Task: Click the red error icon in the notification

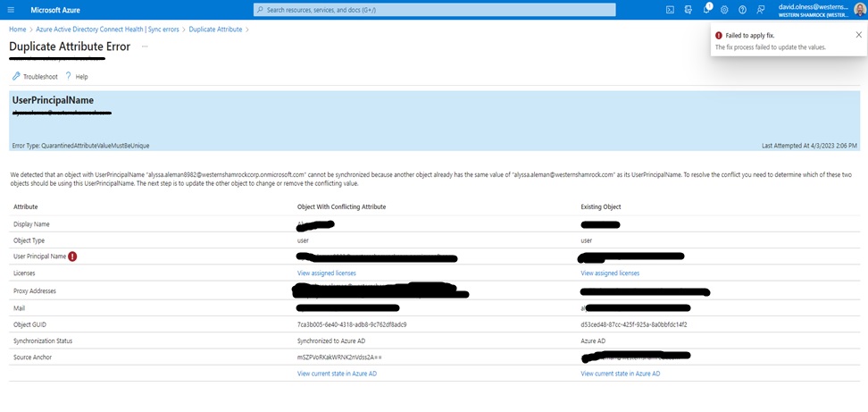Action: click(x=719, y=35)
